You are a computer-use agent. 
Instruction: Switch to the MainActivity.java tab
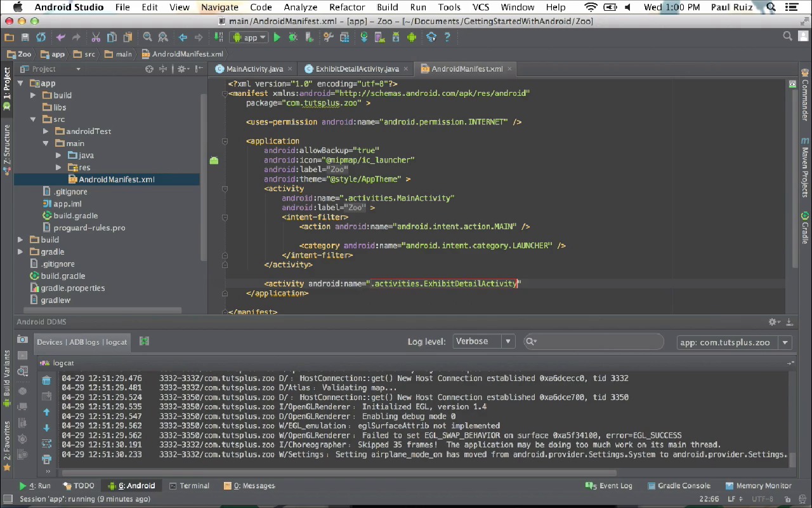click(254, 69)
